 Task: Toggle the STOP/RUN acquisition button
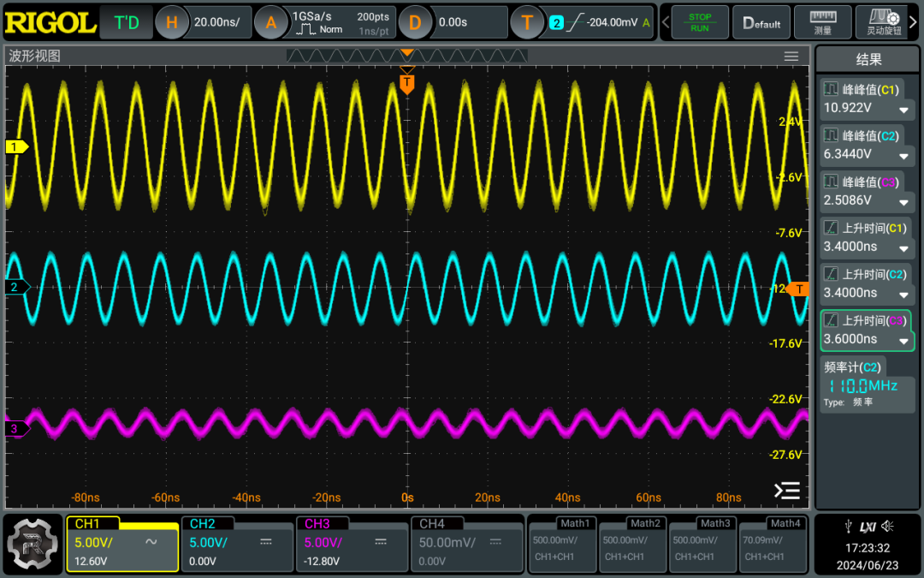[700, 23]
